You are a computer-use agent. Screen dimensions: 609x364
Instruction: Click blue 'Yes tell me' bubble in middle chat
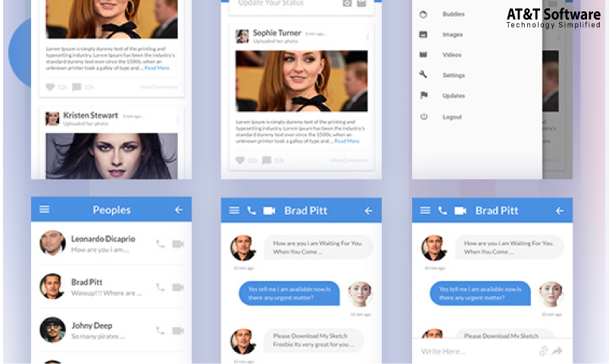point(289,294)
